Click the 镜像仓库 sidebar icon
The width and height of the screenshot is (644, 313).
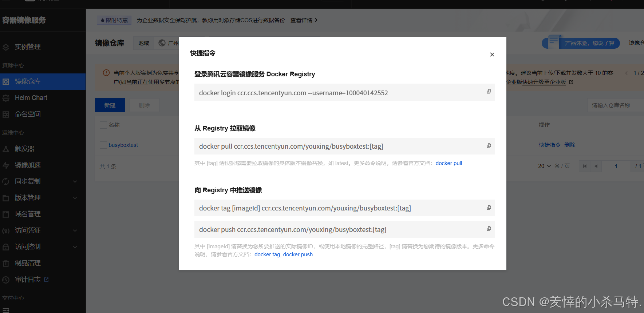tap(6, 82)
